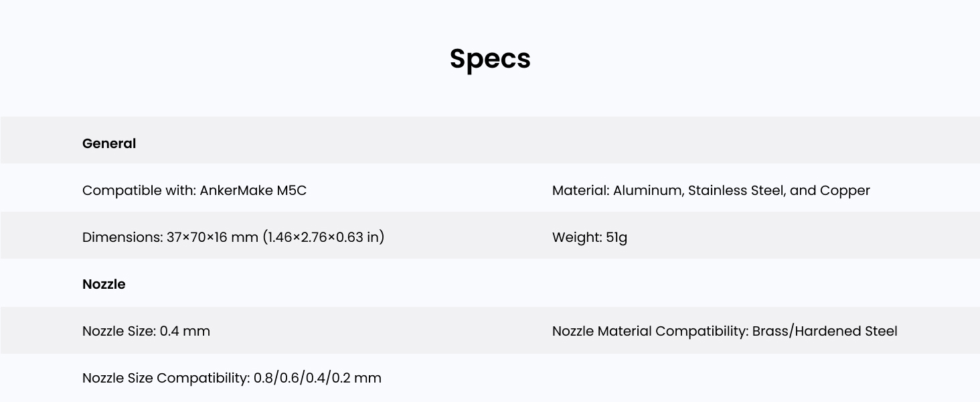Screen dimensions: 980x402
Task: Click the word "Copper"
Action: [845, 190]
